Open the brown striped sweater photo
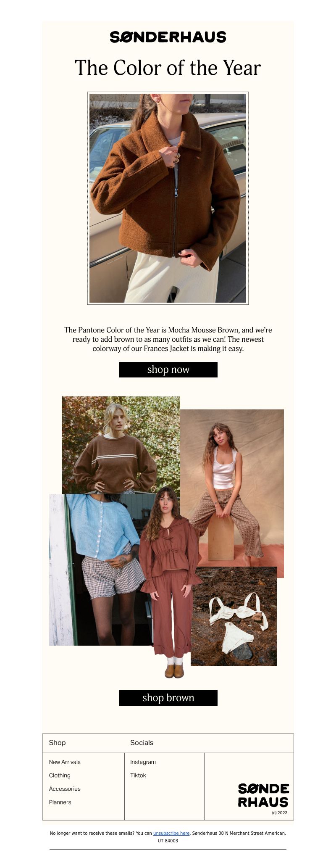The height and width of the screenshot is (868, 336). [x=121, y=445]
